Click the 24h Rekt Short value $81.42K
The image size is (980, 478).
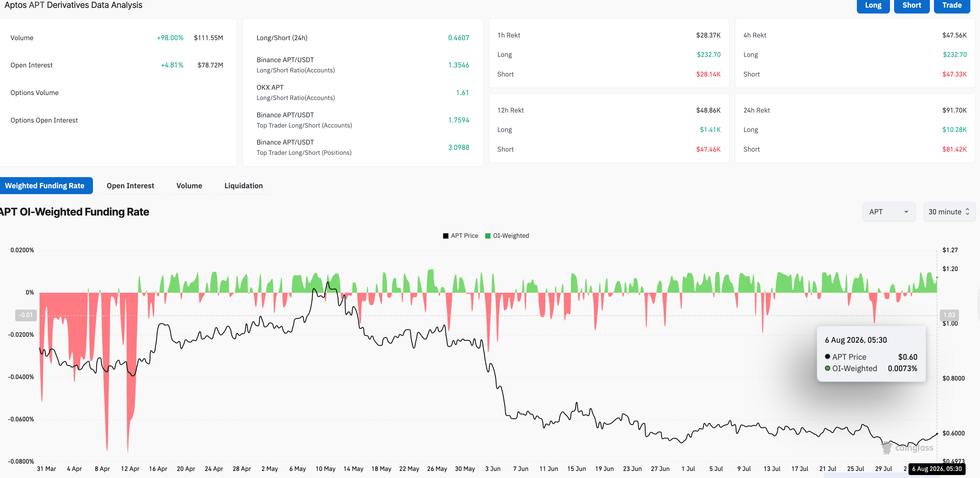pos(954,149)
